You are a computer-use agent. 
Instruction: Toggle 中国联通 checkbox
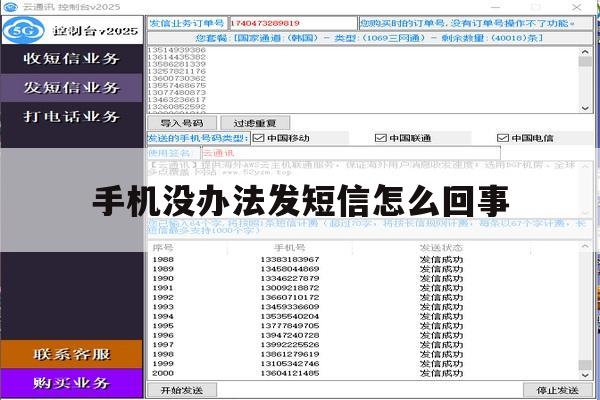(381, 138)
